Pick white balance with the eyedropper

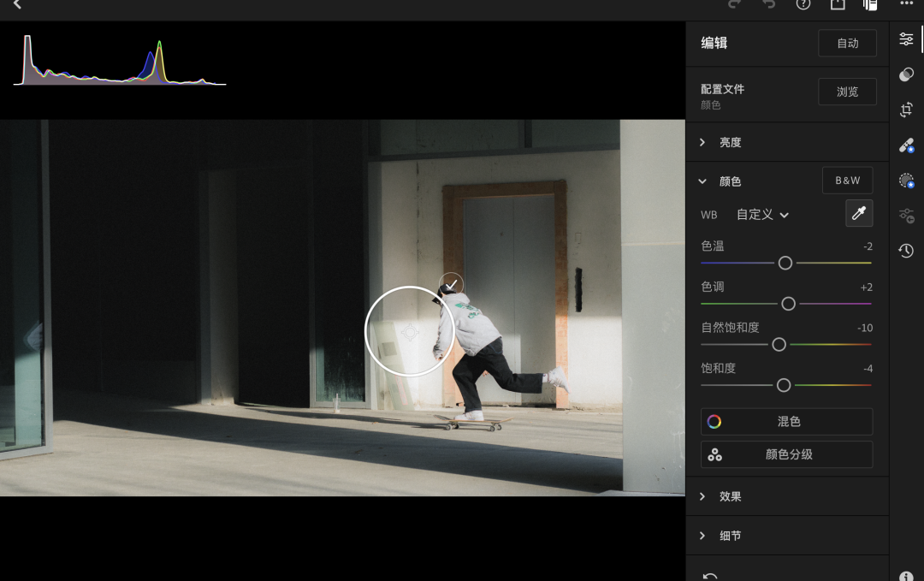tap(859, 214)
